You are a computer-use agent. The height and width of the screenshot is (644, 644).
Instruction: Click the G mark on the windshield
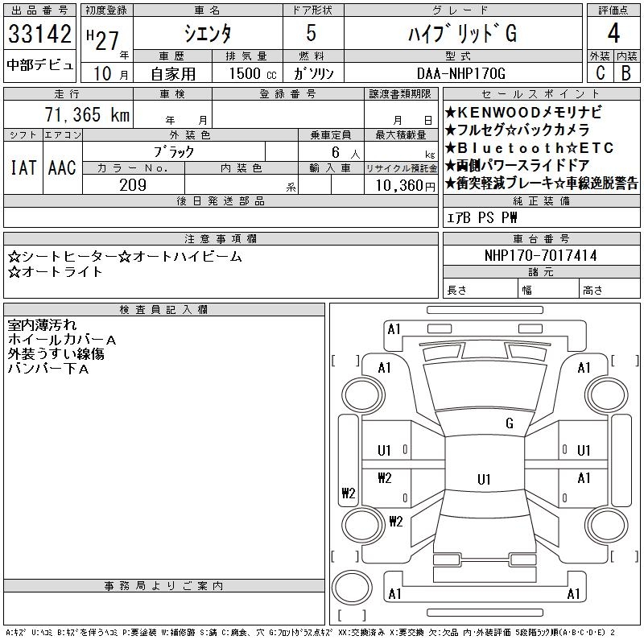point(510,423)
